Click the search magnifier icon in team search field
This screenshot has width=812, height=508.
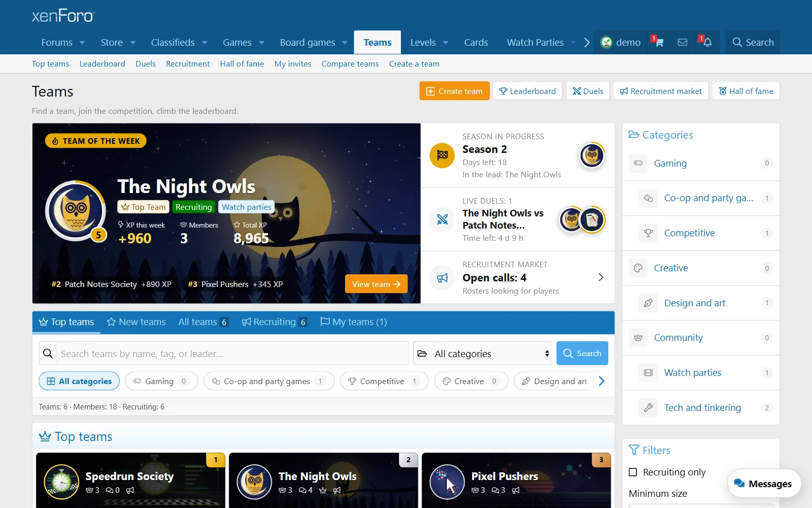tap(48, 354)
